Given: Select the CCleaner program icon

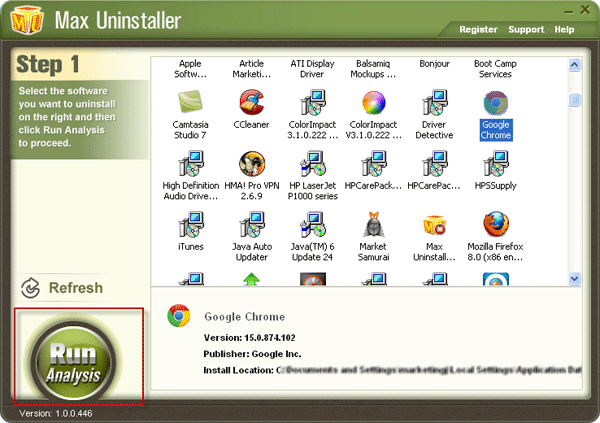Looking at the screenshot, I should coord(251,102).
